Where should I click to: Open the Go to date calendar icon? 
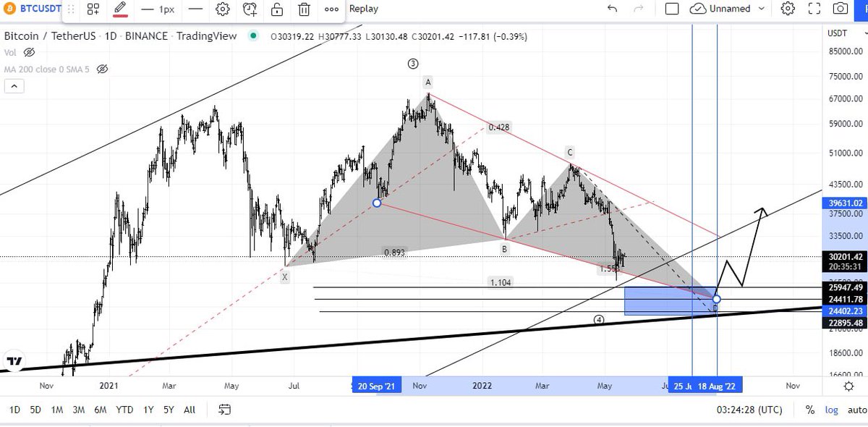tap(224, 410)
